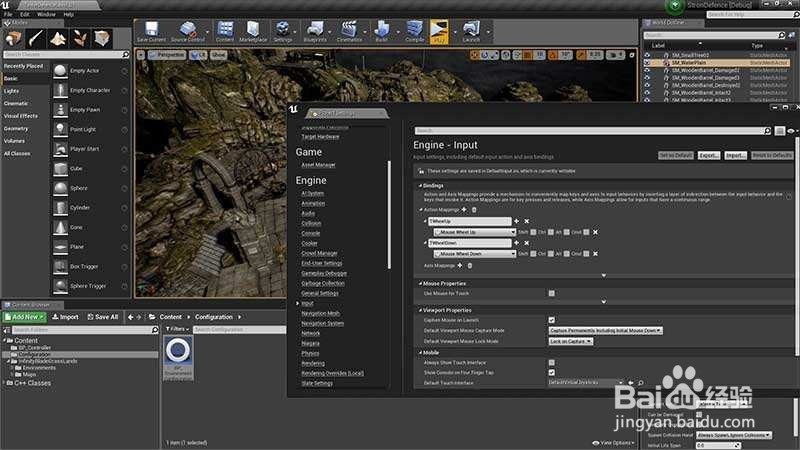Click the Launch toolbar button
Screen dimensions: 800x450
point(471,32)
